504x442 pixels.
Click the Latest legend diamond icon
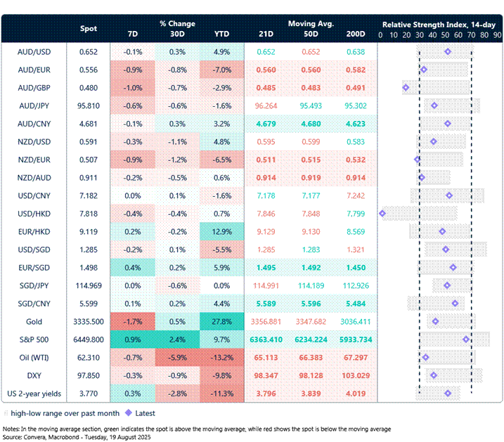click(x=129, y=413)
